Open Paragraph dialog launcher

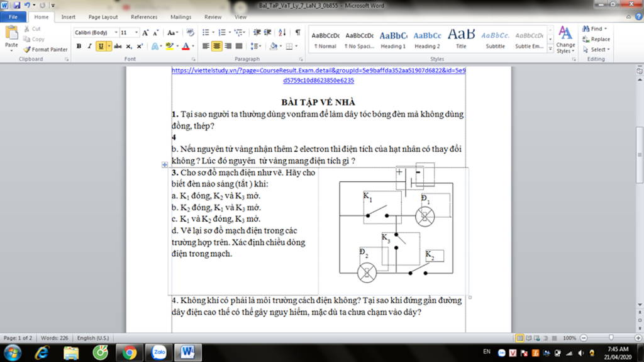point(301,59)
